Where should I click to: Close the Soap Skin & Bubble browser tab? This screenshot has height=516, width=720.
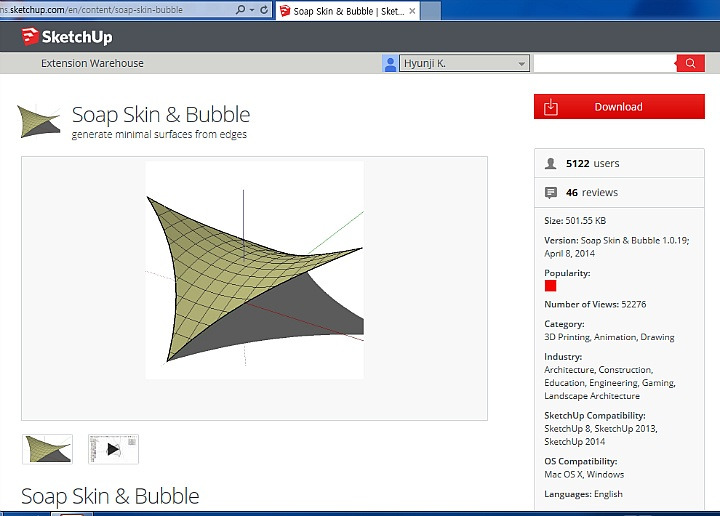[x=412, y=11]
